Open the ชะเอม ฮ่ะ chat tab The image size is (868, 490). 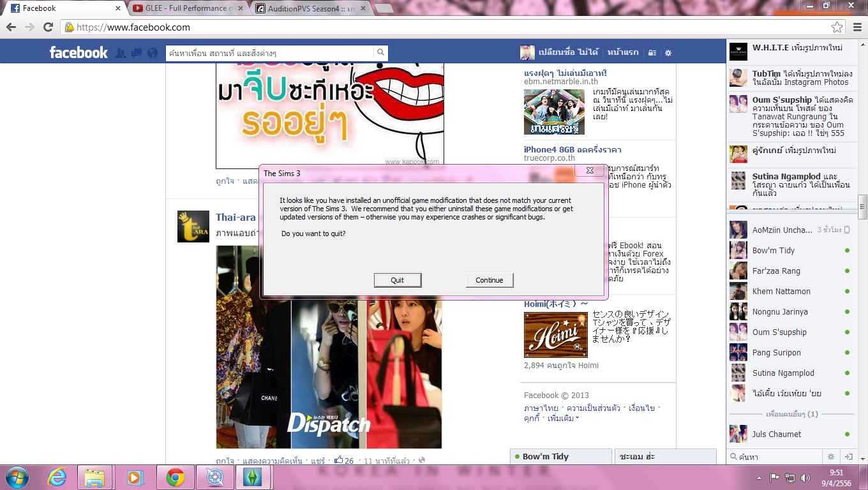point(666,457)
